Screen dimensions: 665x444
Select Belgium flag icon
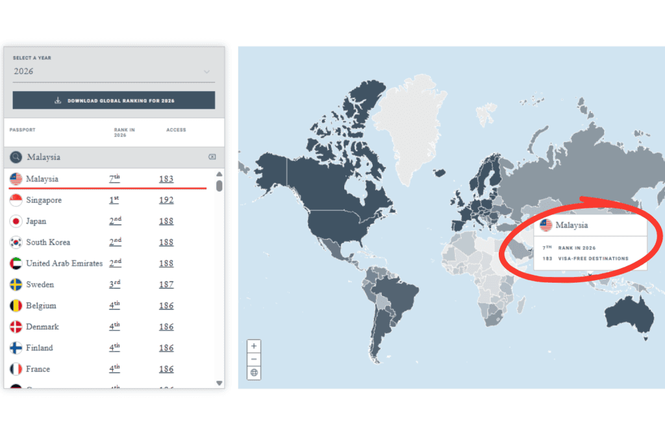[16, 306]
